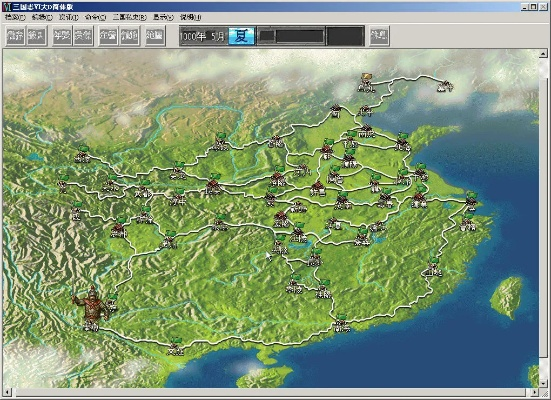Select the 宛 city icon

[x=271, y=197]
